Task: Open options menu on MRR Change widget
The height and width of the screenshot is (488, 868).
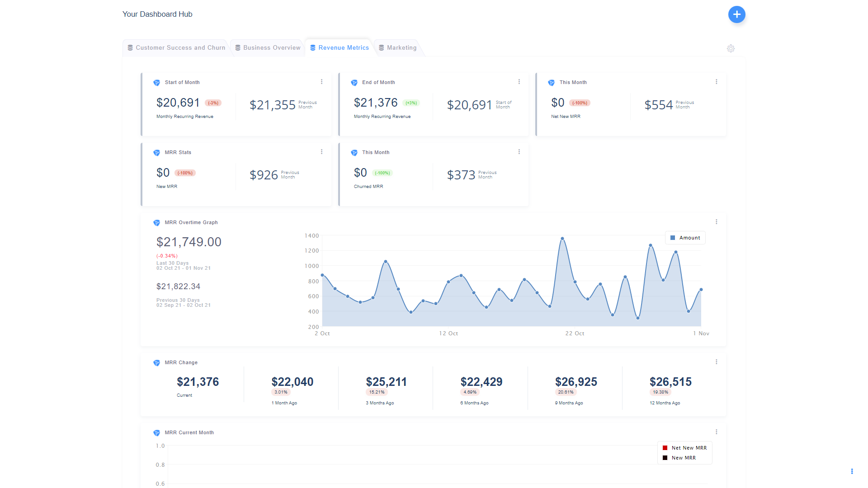Action: (x=716, y=362)
